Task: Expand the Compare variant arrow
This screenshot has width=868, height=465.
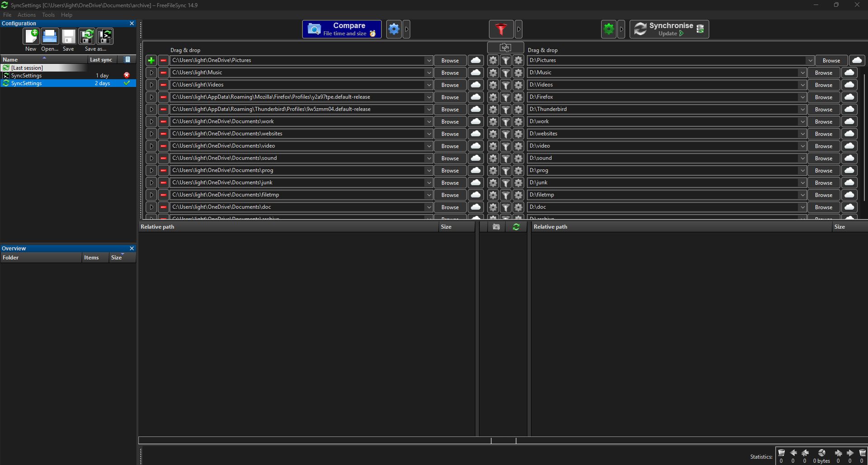Action: [407, 29]
